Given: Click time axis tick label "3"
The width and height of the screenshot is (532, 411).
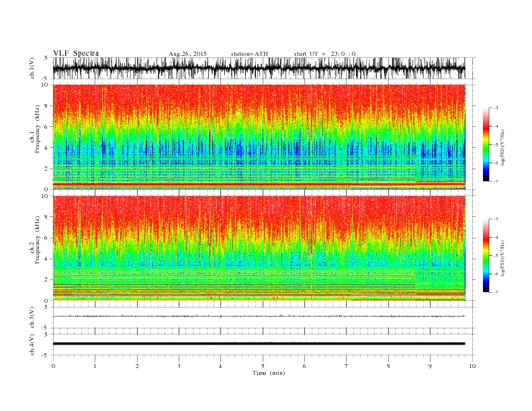Looking at the screenshot, I should (x=179, y=366).
